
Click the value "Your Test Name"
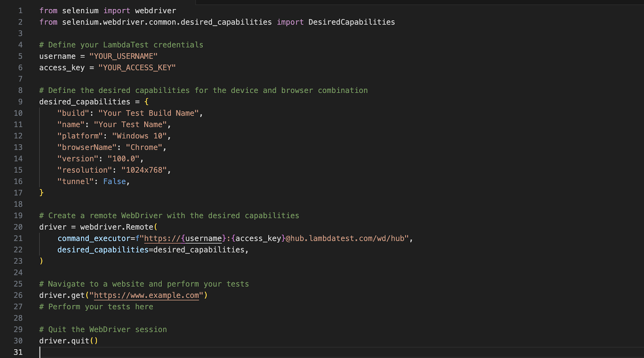point(130,124)
